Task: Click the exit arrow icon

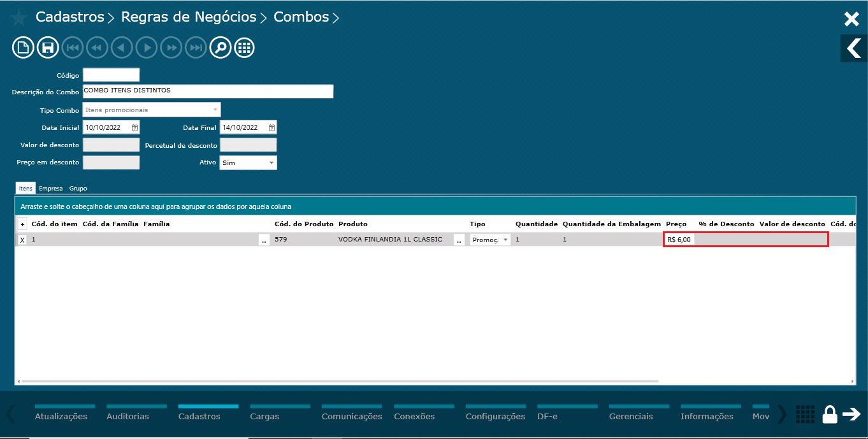Action: [851, 414]
